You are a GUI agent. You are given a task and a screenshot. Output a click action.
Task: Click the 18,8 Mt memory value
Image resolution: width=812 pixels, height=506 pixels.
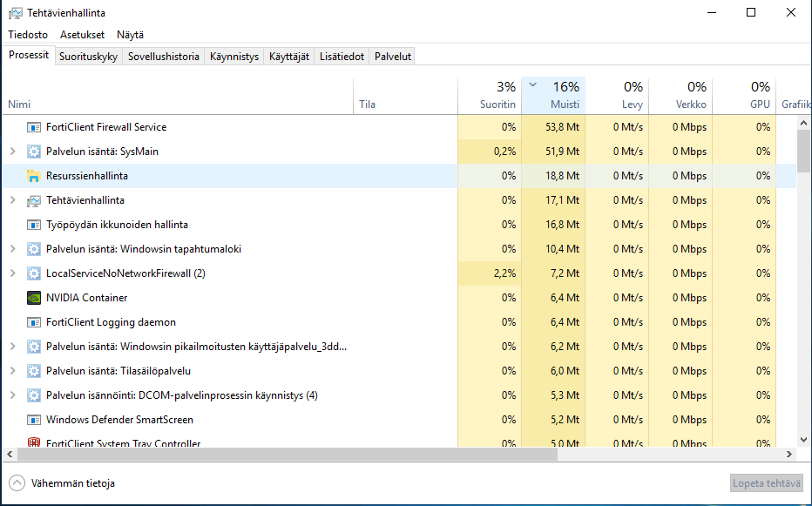(x=563, y=176)
